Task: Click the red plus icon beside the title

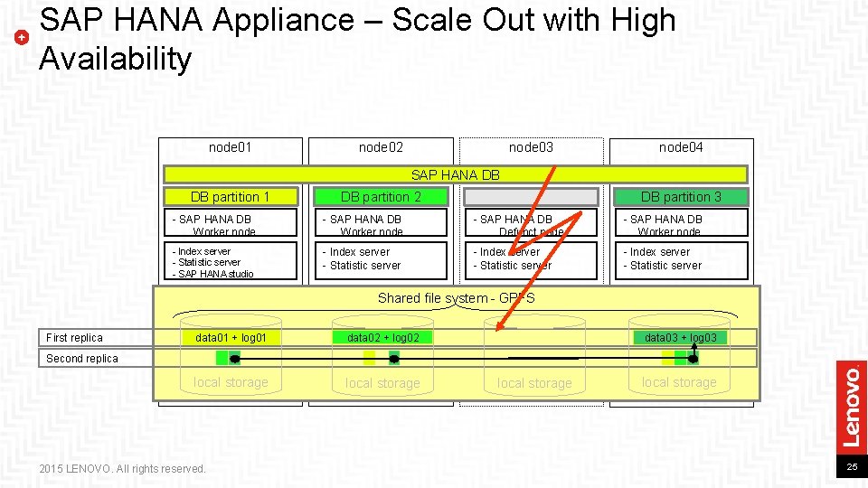Action: click(x=22, y=38)
